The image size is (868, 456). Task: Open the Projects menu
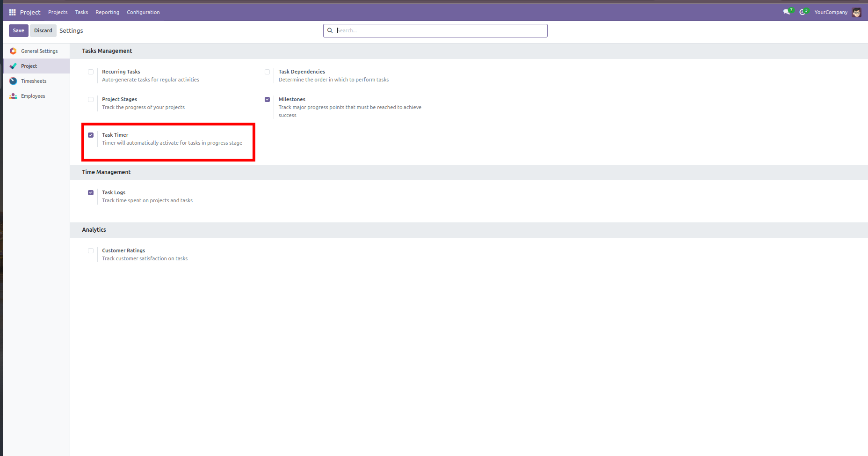58,12
